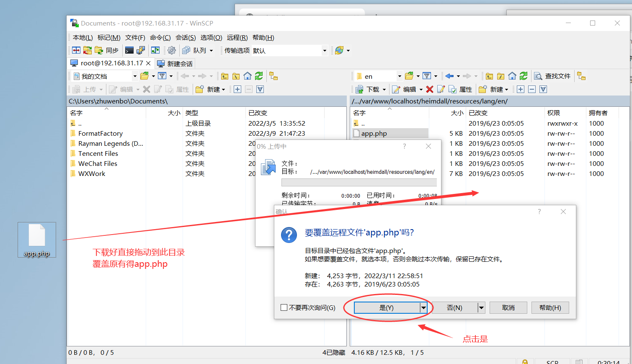The width and height of the screenshot is (632, 364).
Task: Open the 选项(O) menu
Action: [x=211, y=38]
